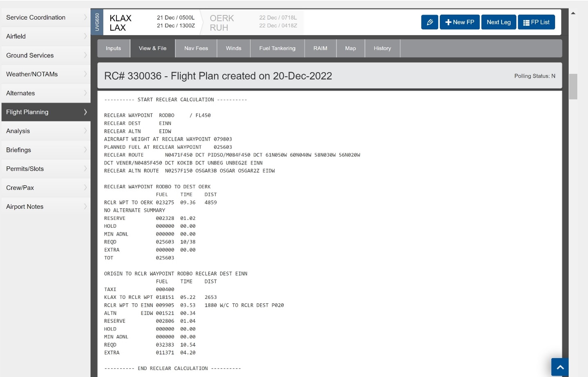
Task: Create a new flight plan with New FP
Action: (x=460, y=22)
